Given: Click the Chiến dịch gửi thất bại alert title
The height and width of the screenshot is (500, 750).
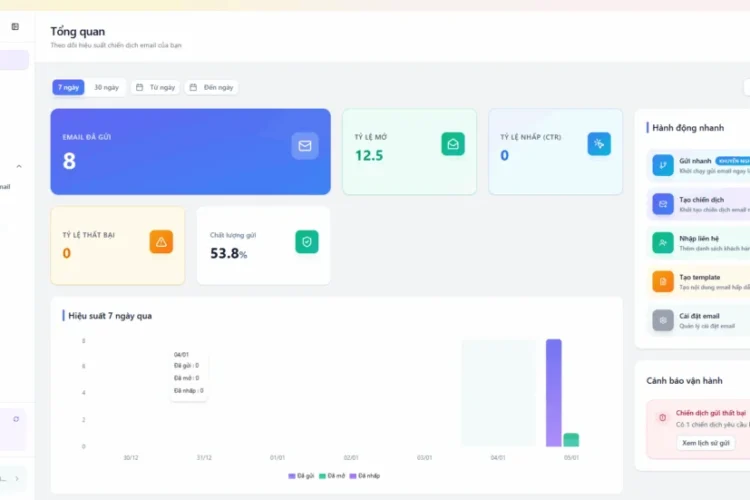Looking at the screenshot, I should (710, 412).
